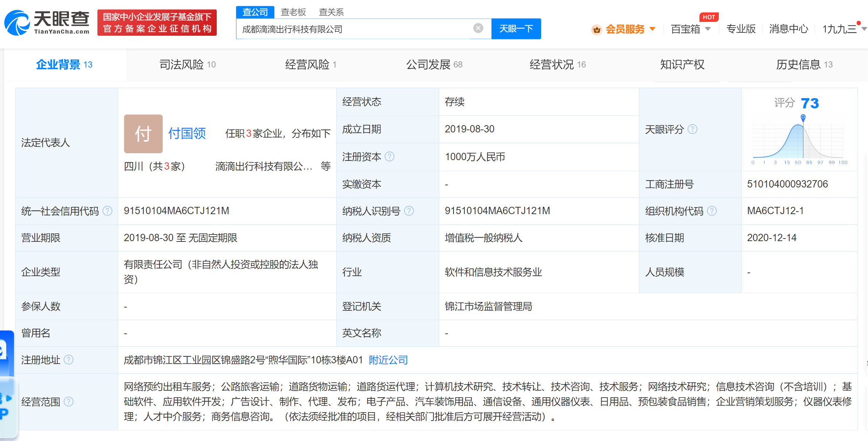The height and width of the screenshot is (441, 868).
Task: Click the credit code 91510104MA6CTJ121M under 统一社会信用代码
Action: click(177, 211)
